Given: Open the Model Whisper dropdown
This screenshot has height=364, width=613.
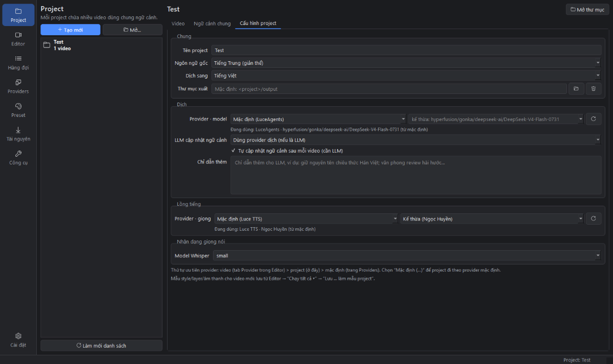Looking at the screenshot, I should point(407,255).
